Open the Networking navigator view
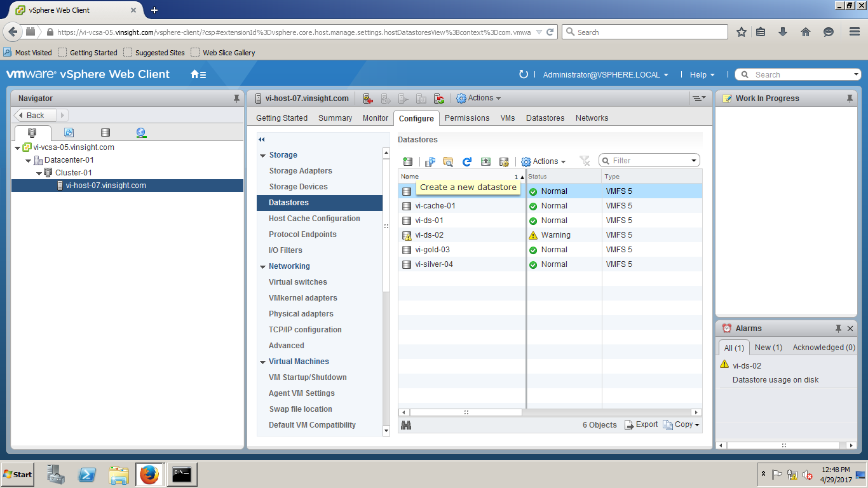This screenshot has width=868, height=488. pyautogui.click(x=141, y=133)
